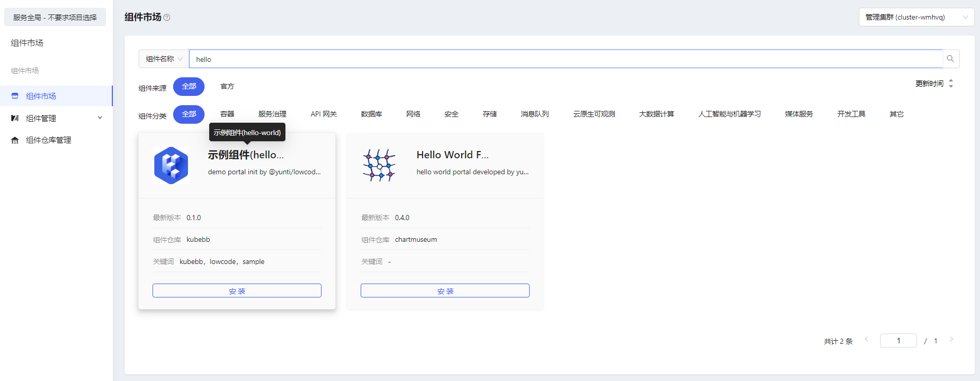Select 官方 component source
Screen dimensions: 980x381
point(227,87)
